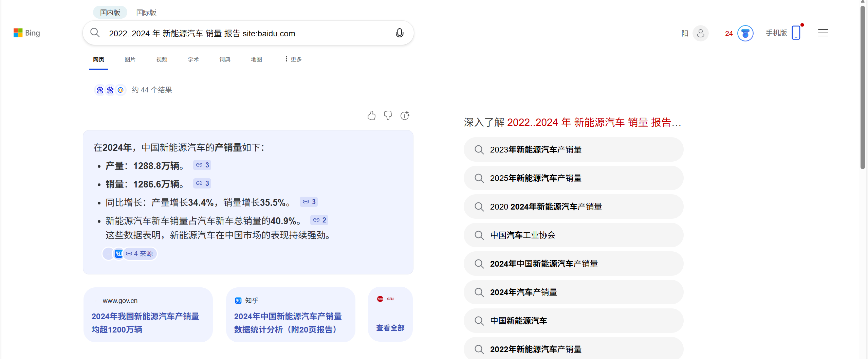Switch to 国内版 search mode
Viewport: 868px width, 359px height.
pos(110,13)
